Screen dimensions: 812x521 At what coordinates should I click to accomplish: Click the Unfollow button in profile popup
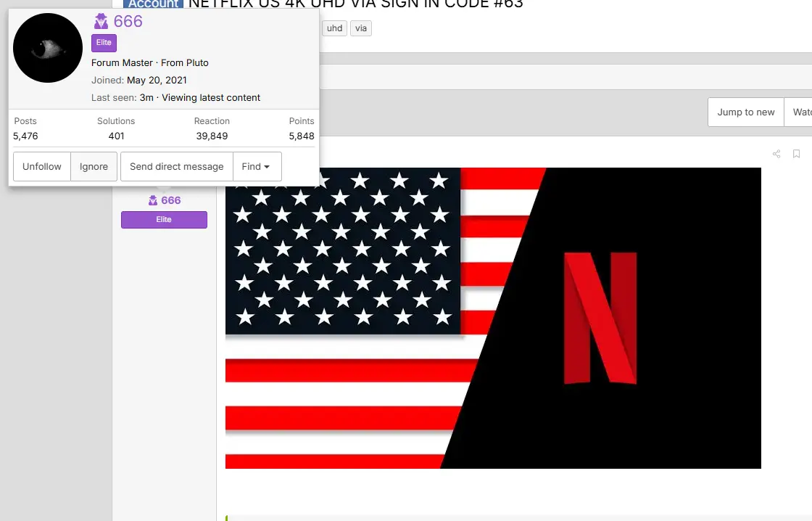(42, 166)
